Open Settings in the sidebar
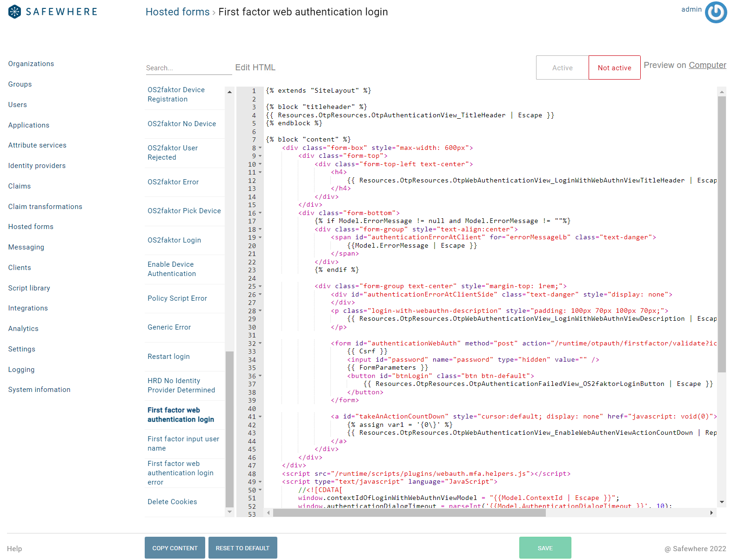 [x=22, y=349]
